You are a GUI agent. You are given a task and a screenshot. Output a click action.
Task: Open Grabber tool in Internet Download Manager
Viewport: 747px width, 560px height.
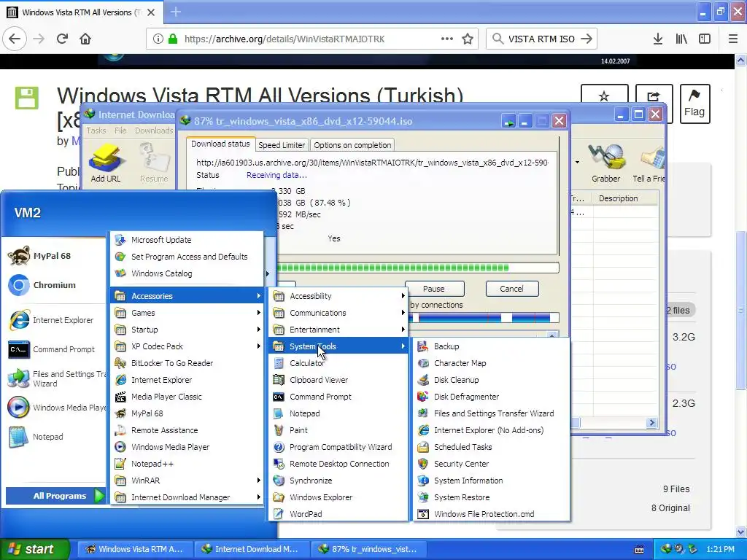click(606, 163)
